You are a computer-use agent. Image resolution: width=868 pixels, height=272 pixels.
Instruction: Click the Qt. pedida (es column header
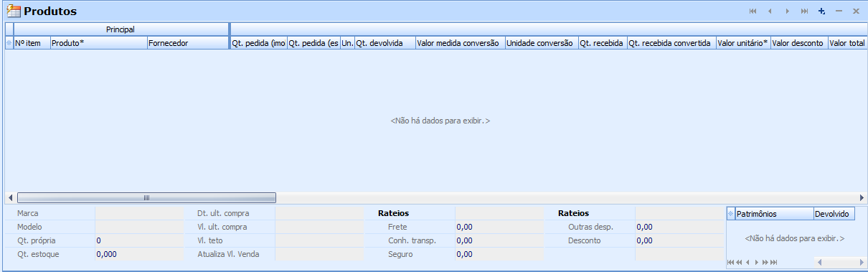pos(313,43)
